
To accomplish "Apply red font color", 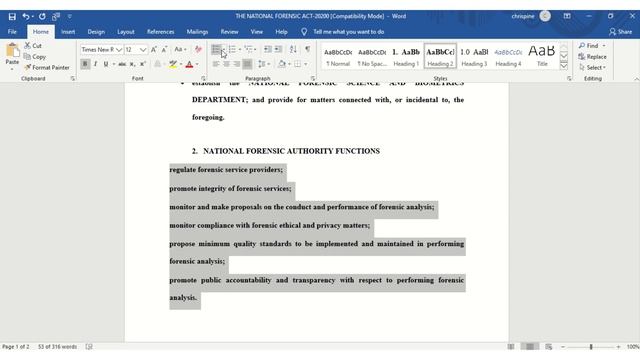I will point(189,64).
